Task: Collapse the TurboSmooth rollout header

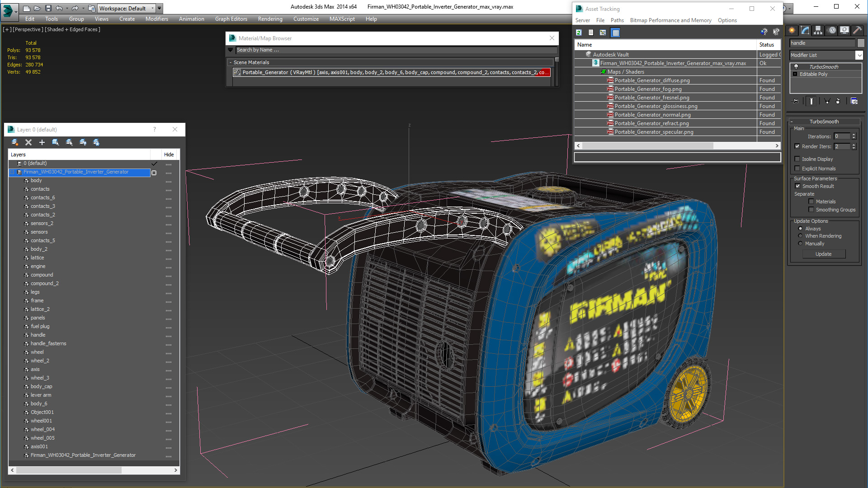Action: coord(824,122)
